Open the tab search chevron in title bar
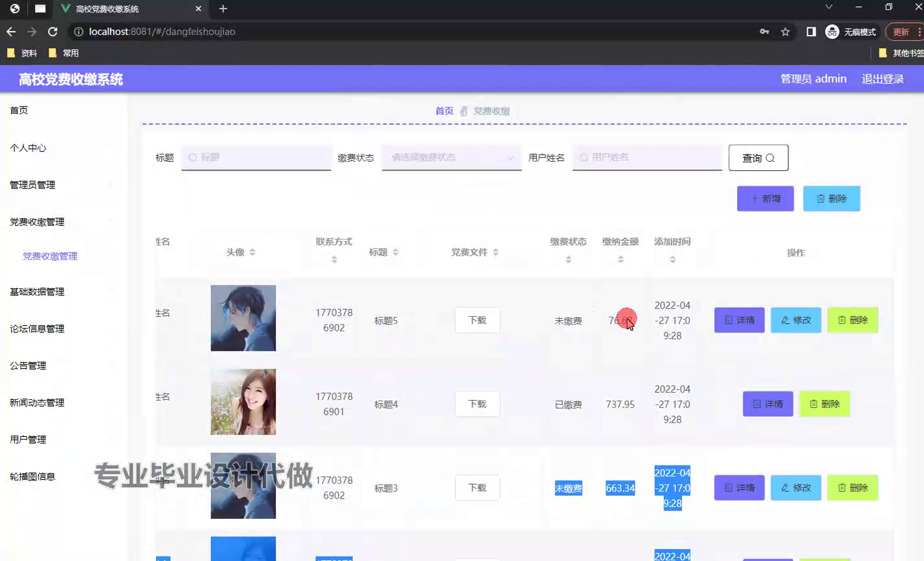The height and width of the screenshot is (561, 924). tap(829, 7)
